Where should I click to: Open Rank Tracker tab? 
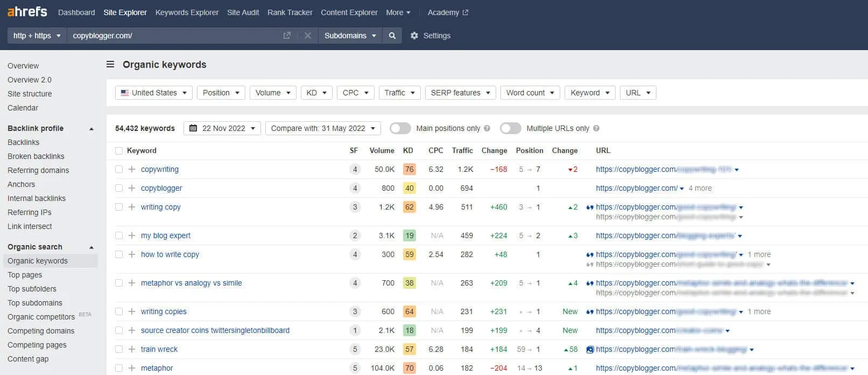pyautogui.click(x=290, y=12)
